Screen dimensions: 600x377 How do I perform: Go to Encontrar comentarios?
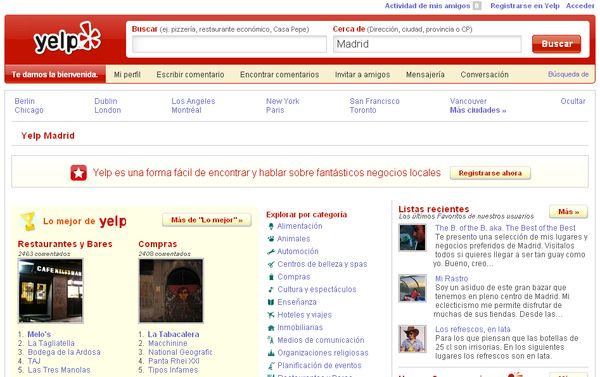click(x=279, y=75)
